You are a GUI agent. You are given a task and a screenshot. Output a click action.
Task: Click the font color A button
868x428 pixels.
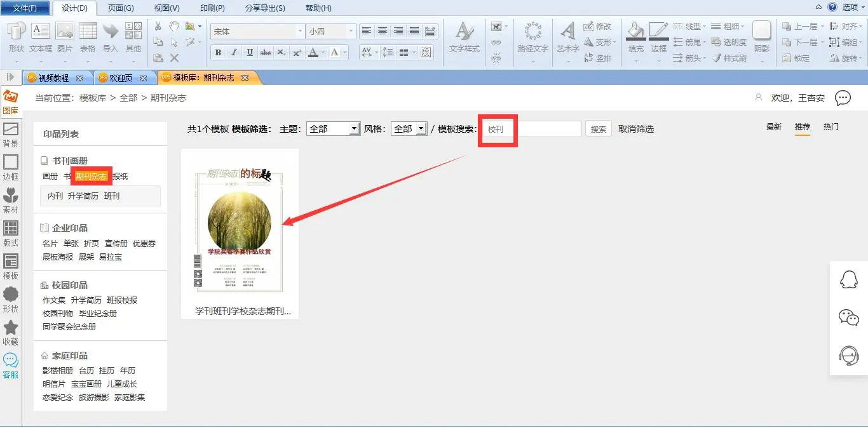tap(313, 53)
